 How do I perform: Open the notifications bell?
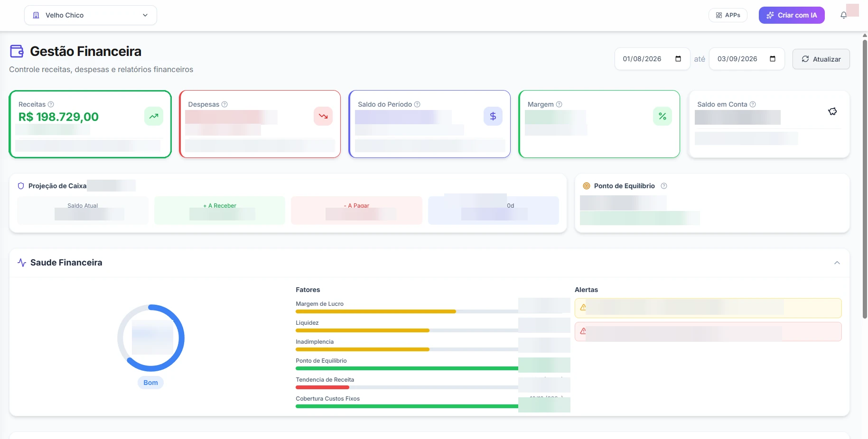[x=843, y=15]
